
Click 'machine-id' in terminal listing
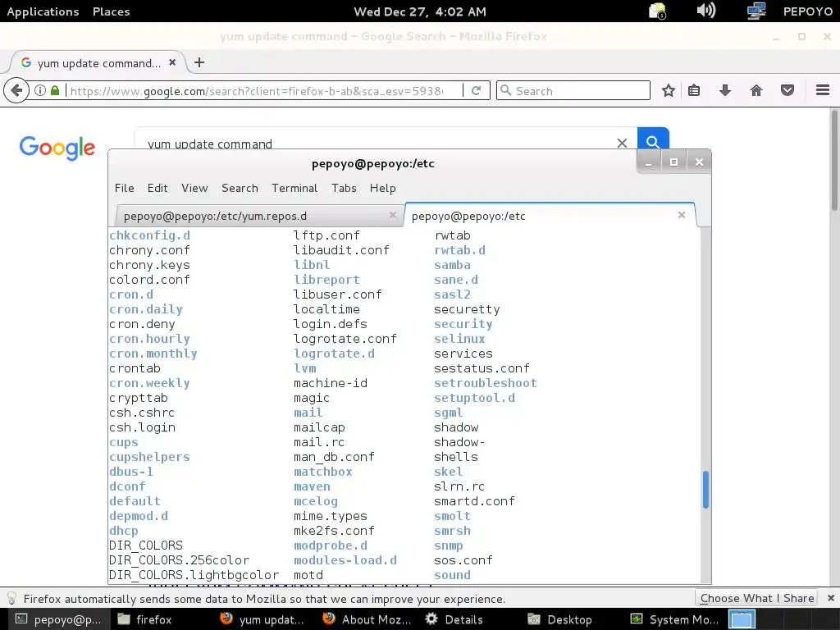[x=331, y=383]
